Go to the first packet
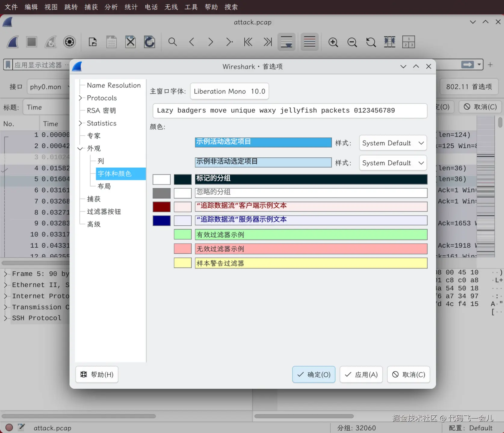 pos(248,42)
